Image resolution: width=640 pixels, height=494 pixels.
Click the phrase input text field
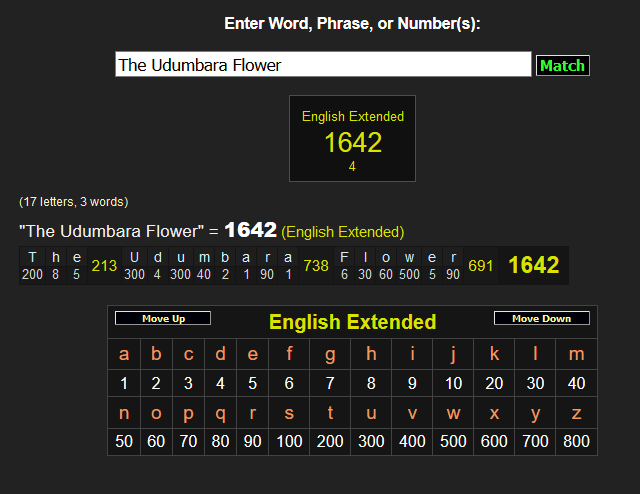(322, 65)
